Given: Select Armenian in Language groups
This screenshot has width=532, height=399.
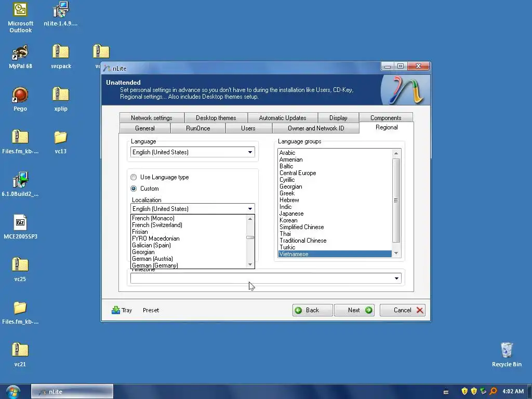Looking at the screenshot, I should [335, 159].
